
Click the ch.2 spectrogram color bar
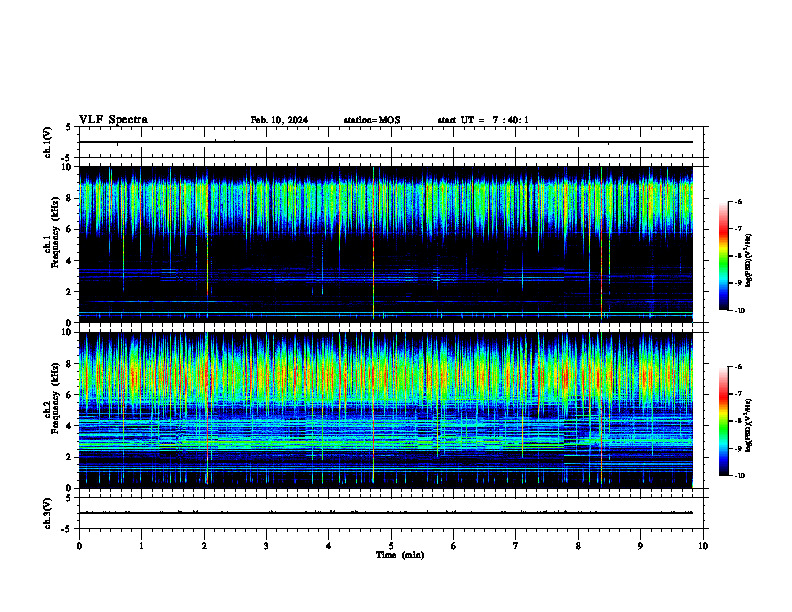tap(723, 421)
